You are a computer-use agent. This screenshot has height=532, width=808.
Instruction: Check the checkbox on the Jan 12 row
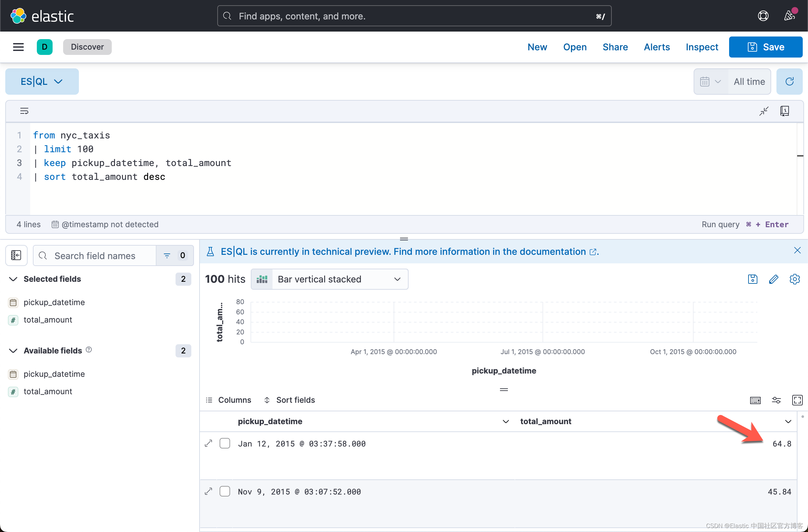225,444
